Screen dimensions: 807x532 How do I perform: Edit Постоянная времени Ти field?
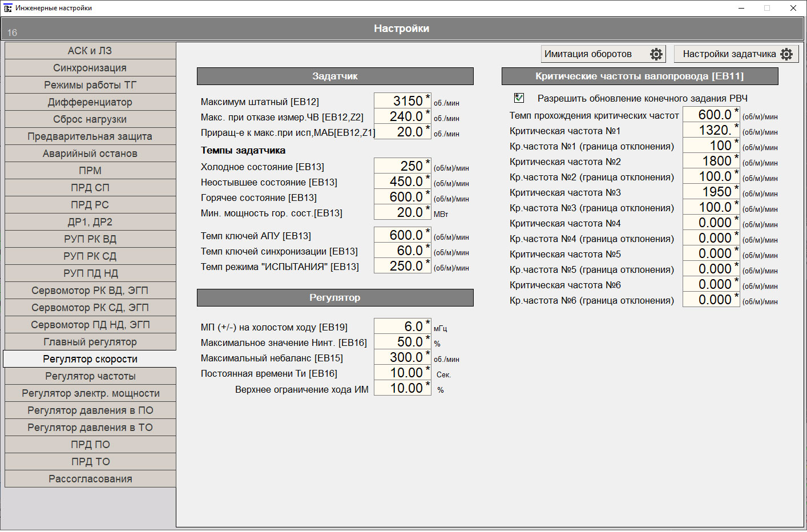point(402,373)
